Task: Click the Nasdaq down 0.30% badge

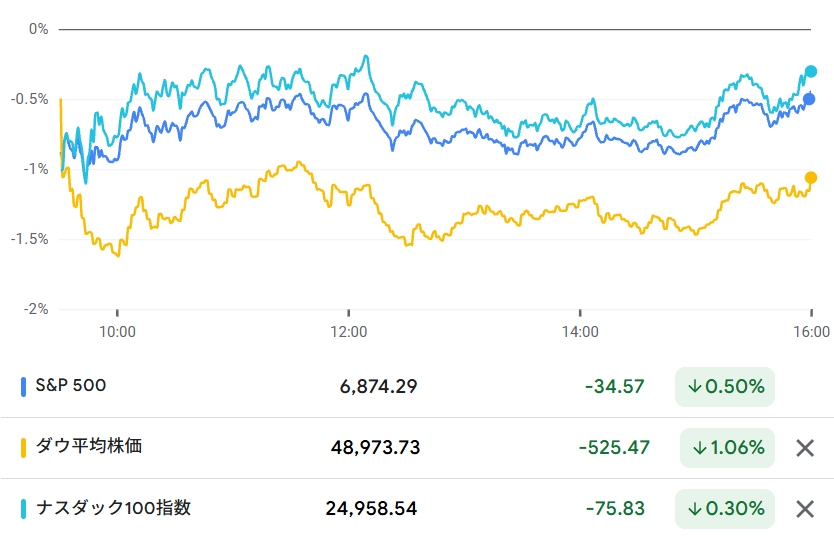Action: 725,509
